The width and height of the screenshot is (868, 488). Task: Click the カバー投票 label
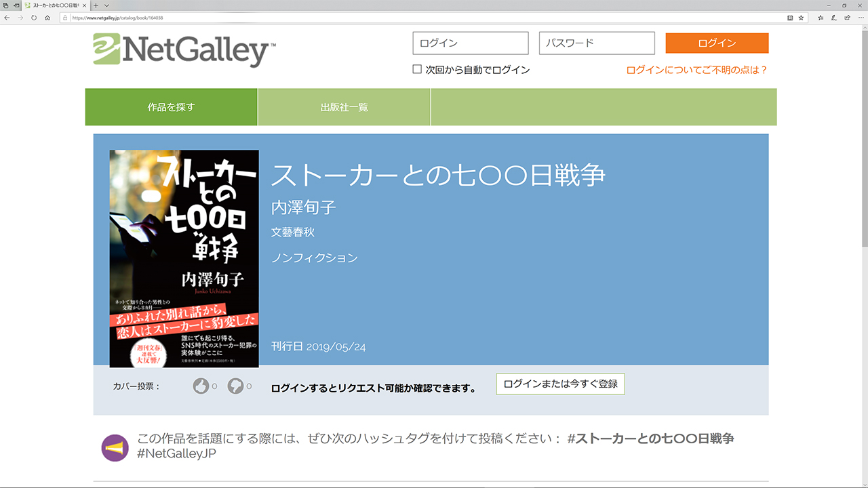coord(136,386)
